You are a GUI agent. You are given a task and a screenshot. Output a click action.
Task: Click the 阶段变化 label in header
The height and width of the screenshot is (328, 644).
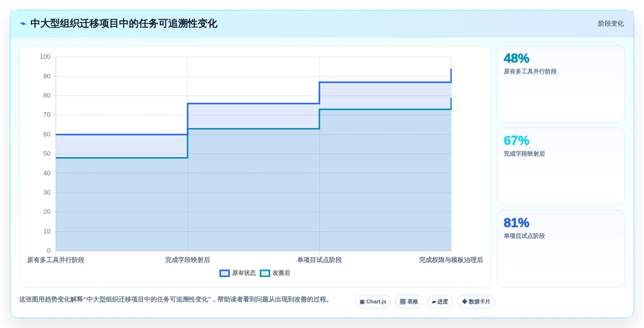point(611,24)
